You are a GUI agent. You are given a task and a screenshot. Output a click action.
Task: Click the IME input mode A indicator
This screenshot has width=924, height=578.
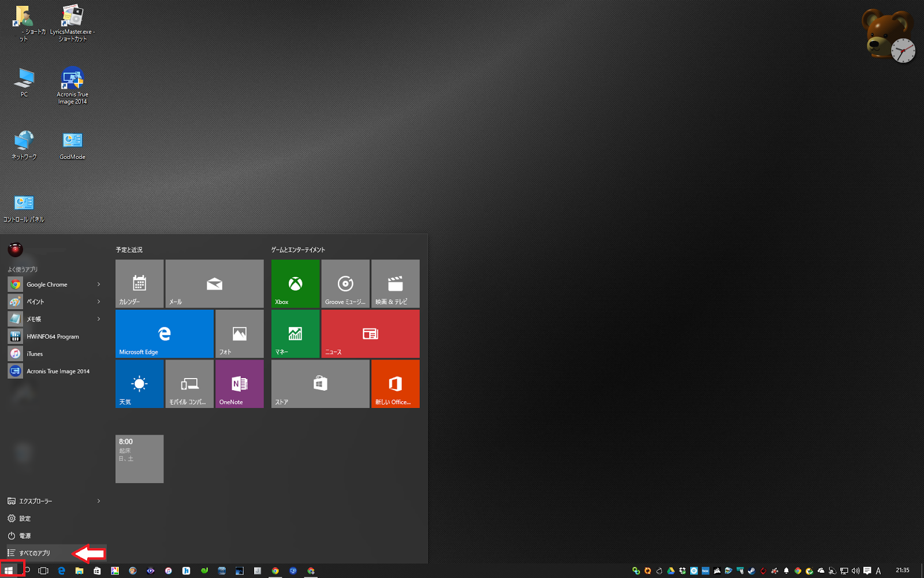tap(878, 571)
